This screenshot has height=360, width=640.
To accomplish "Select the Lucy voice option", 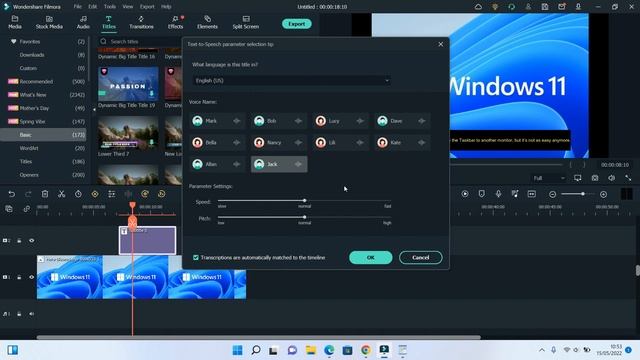I will coord(341,121).
